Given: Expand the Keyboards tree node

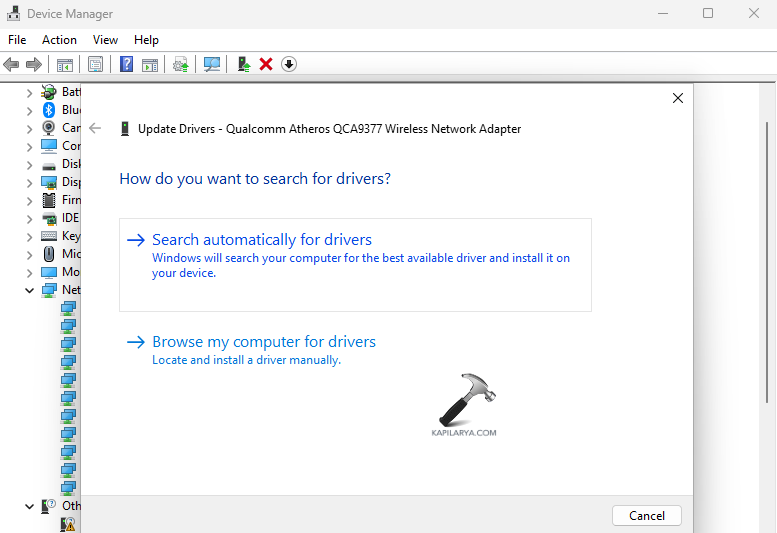Looking at the screenshot, I should (29, 236).
